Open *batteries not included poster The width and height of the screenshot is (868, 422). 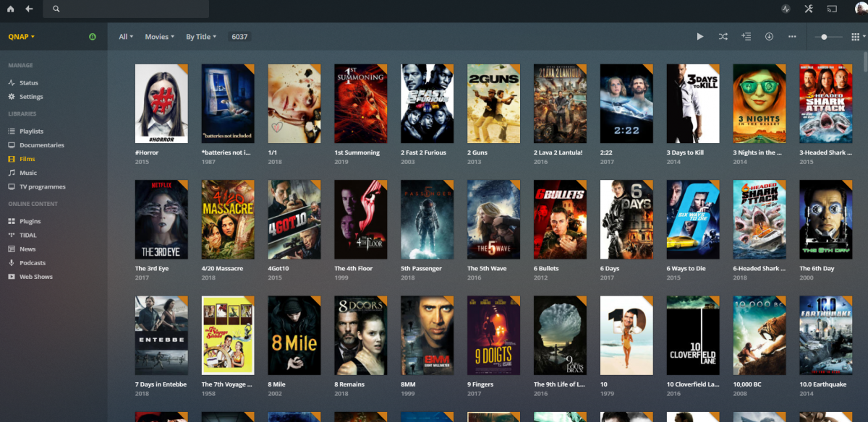[x=228, y=103]
